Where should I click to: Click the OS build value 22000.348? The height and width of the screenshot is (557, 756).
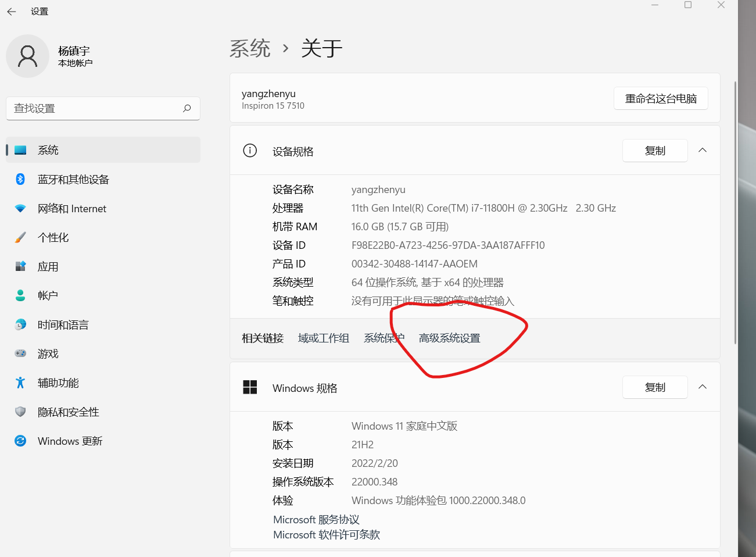point(374,481)
